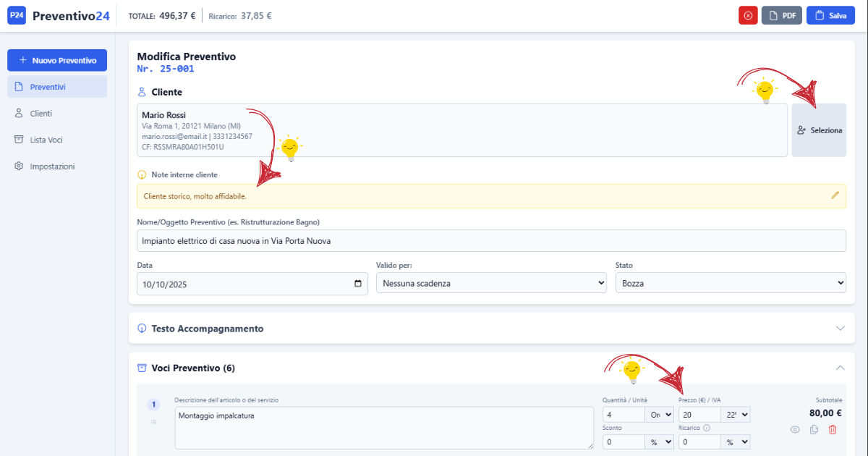Click the Nome/Oggetto Preventivo text field
This screenshot has height=456, width=868.
491,241
